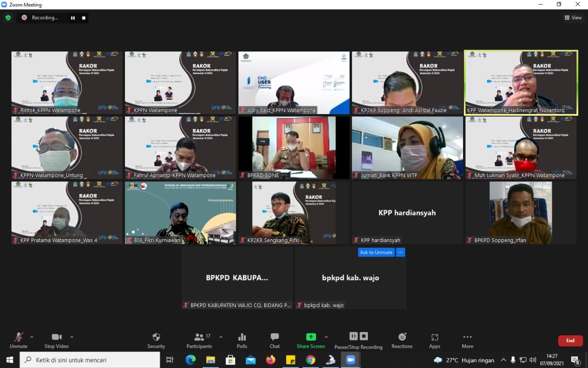Expand Share Screen options arrow

pos(326,337)
